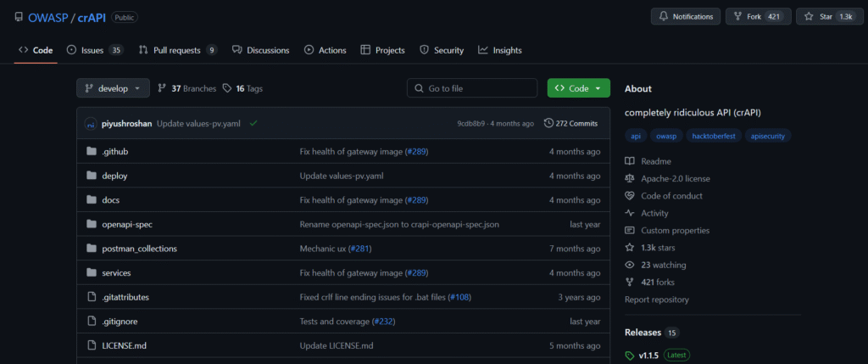Click the green check status icon
Screen dimensions: 868x364
[x=253, y=123]
